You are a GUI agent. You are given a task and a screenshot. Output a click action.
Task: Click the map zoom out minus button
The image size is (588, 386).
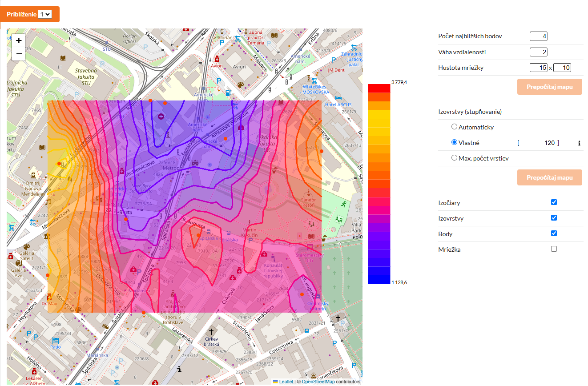(19, 55)
